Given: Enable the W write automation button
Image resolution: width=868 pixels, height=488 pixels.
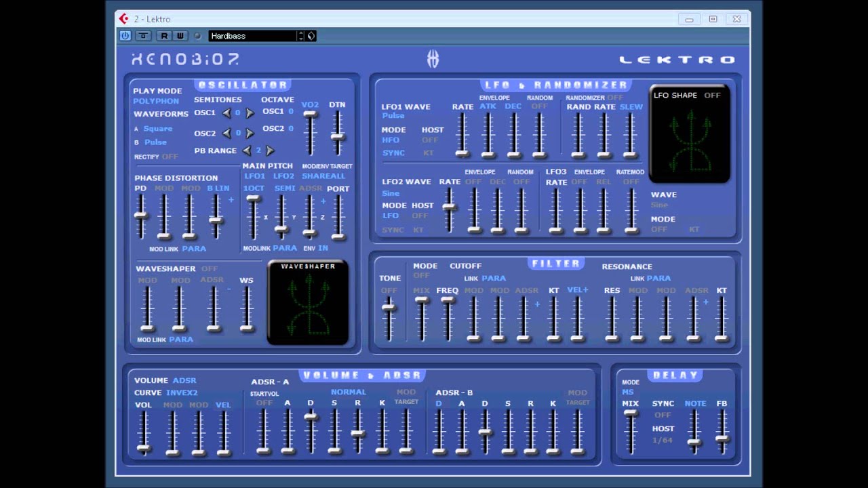Looking at the screenshot, I should click(x=180, y=36).
